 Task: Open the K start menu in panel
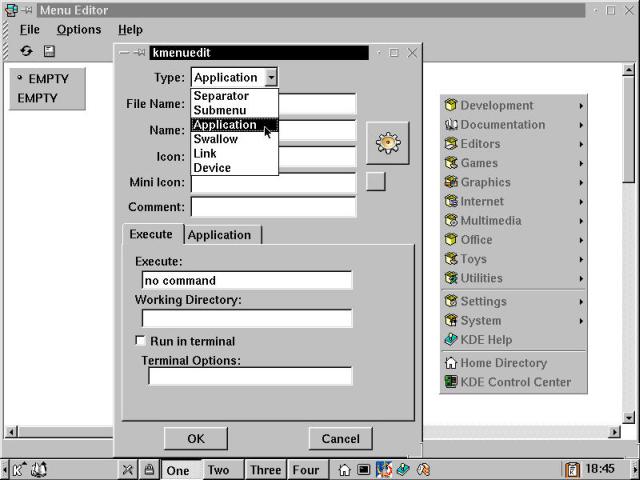click(20, 469)
